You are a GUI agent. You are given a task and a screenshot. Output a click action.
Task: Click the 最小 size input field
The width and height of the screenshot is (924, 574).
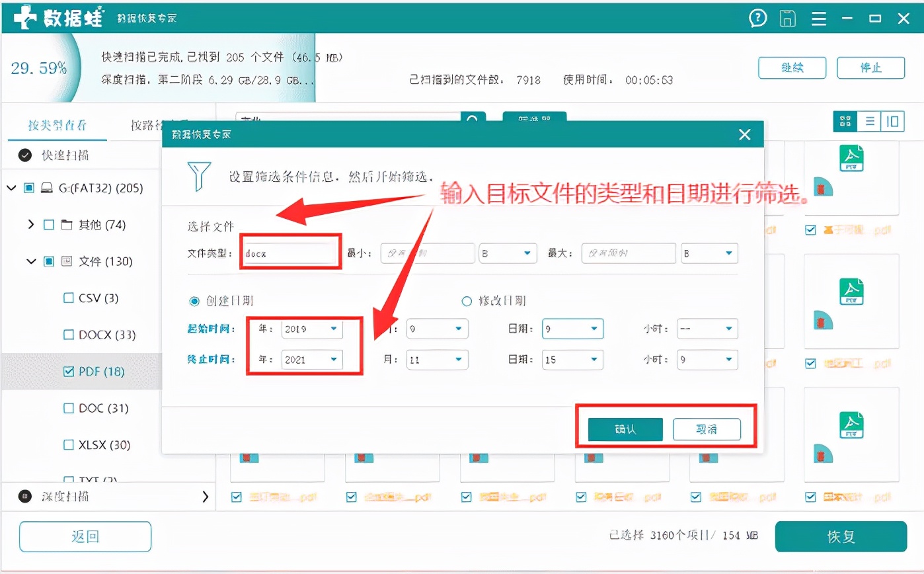pos(428,253)
